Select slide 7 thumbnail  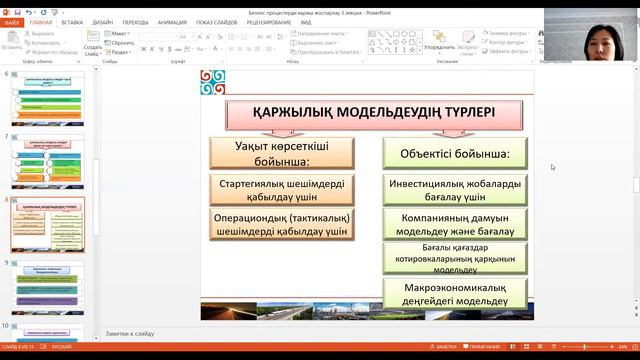point(48,162)
